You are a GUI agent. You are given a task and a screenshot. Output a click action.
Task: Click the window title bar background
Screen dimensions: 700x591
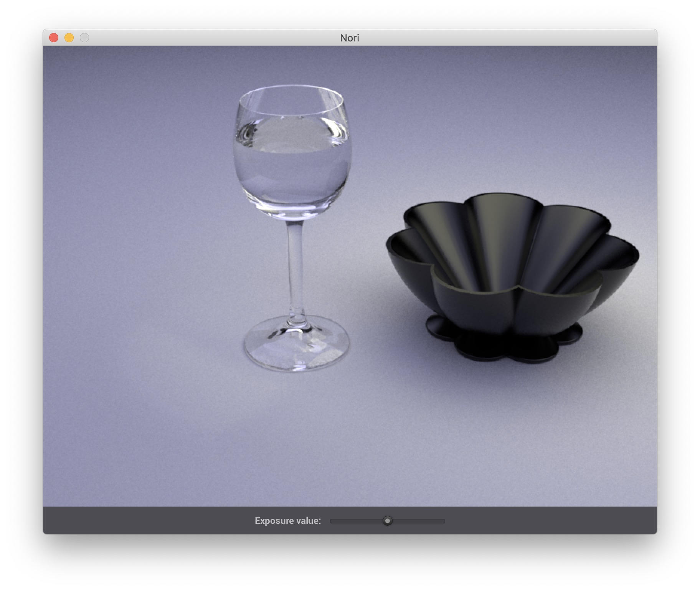point(192,37)
